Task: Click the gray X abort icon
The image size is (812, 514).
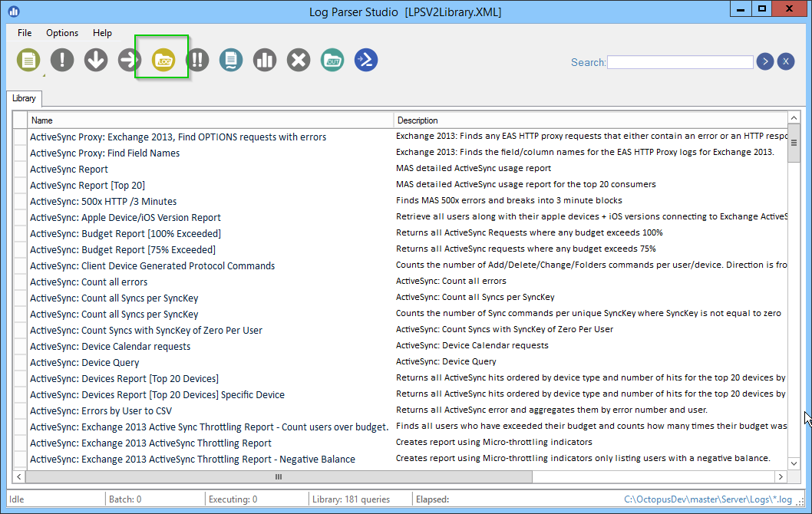Action: pyautogui.click(x=299, y=60)
